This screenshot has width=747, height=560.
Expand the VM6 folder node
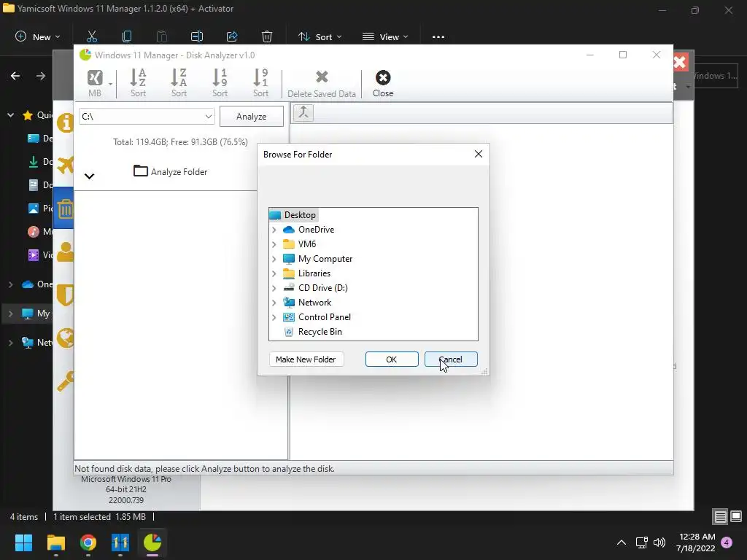coord(274,244)
